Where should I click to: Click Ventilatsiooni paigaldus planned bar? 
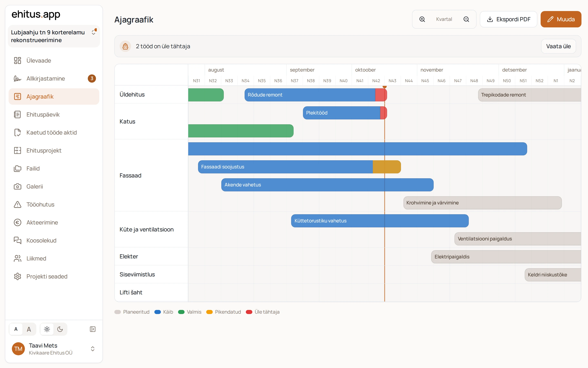[x=518, y=239]
